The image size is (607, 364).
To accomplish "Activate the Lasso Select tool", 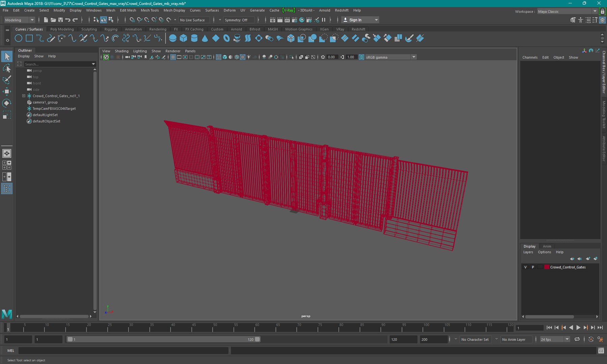I will [x=7, y=68].
